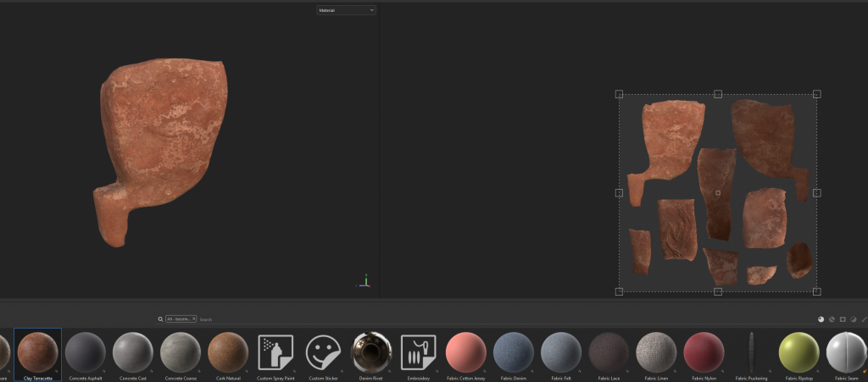This screenshot has height=382, width=868.
Task: Select the Clay Terracotta material
Action: [x=37, y=352]
